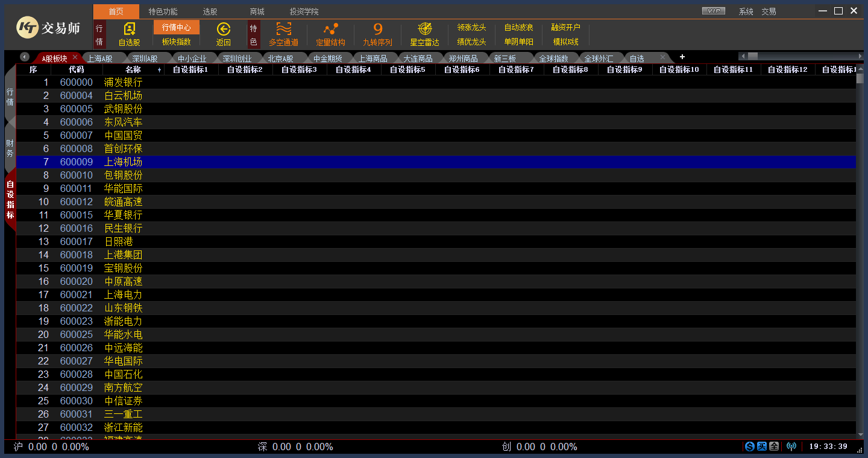Click the signal antenna status icon
This screenshot has width=868, height=458.
tap(791, 447)
